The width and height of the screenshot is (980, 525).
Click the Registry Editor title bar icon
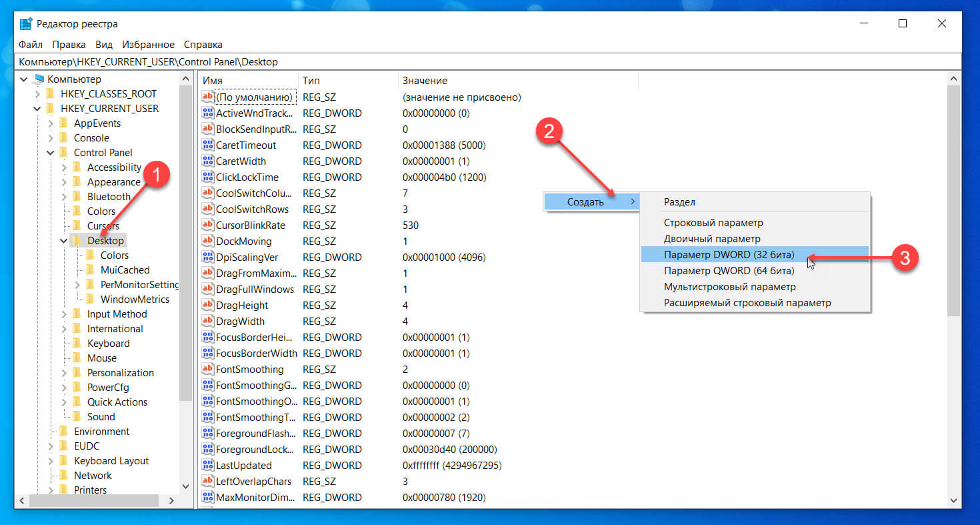click(x=26, y=24)
